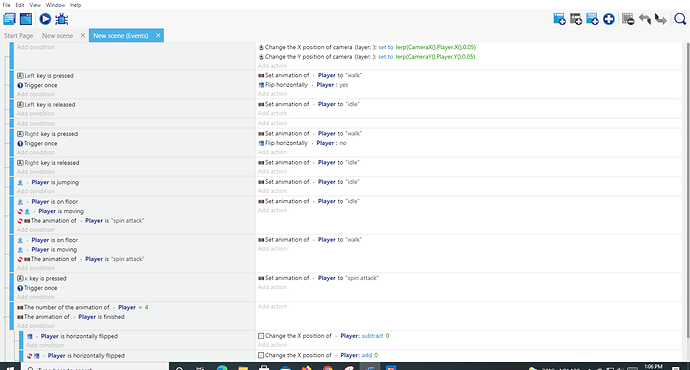Delete the selected event via toolbar
Screen dimensions: 690x370
pyautogui.click(x=628, y=19)
